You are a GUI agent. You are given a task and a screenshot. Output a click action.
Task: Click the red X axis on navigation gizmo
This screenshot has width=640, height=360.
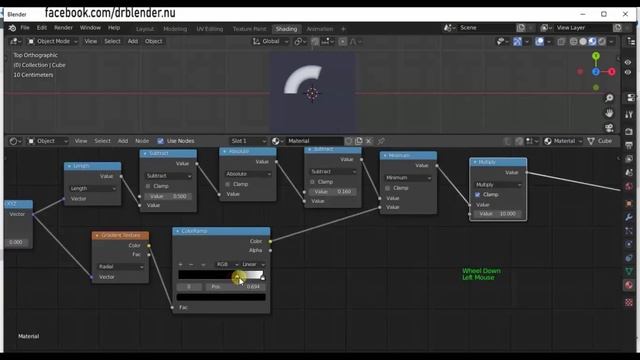point(611,72)
